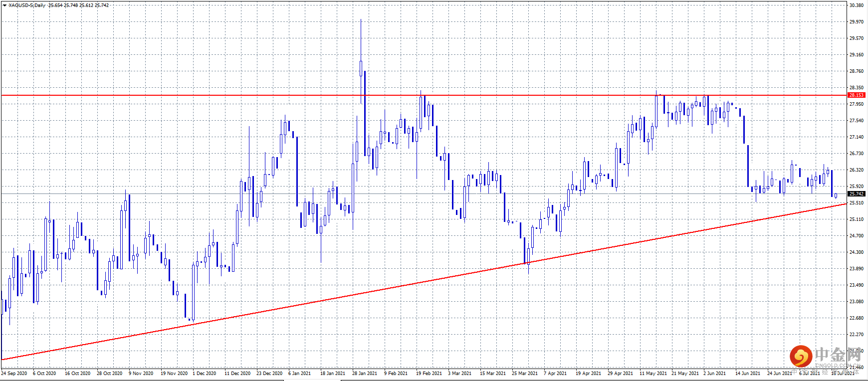
Task: Click the 23 Dec 2020 date label
Action: (269, 374)
